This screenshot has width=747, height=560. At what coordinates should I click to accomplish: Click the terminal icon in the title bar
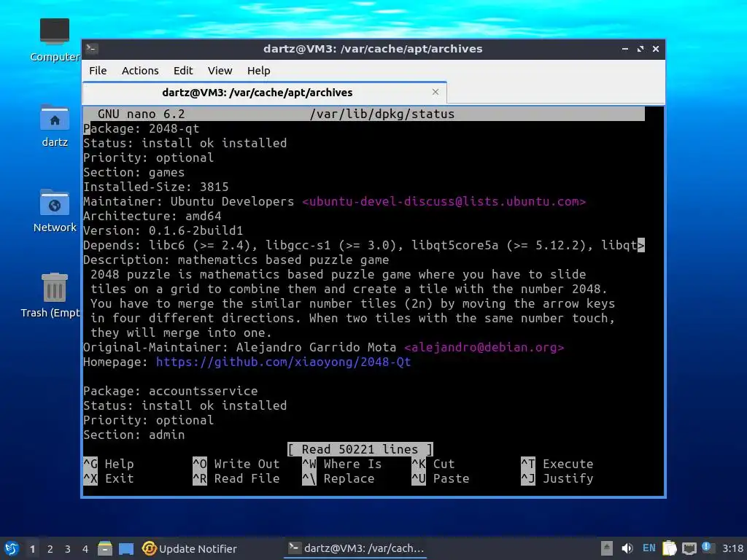(92, 48)
